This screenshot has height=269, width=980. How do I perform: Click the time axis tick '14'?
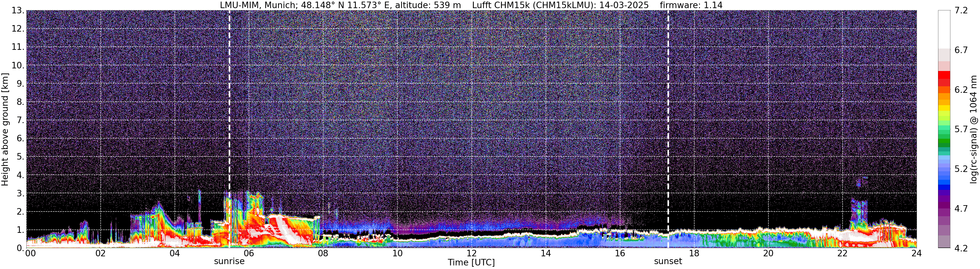[x=545, y=253]
